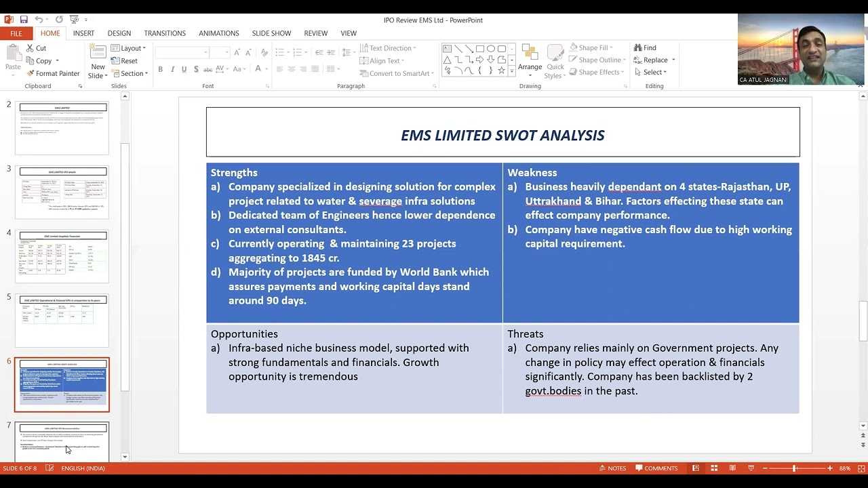
Task: Click the 88% zoom level
Action: pyautogui.click(x=845, y=468)
